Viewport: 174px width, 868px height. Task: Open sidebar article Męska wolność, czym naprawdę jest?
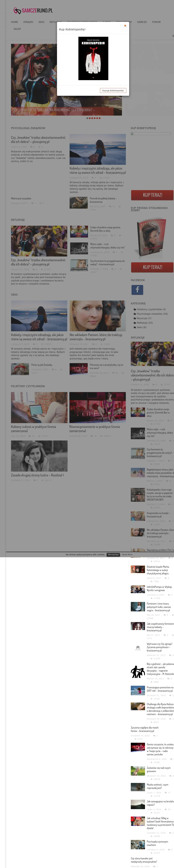(157, 786)
